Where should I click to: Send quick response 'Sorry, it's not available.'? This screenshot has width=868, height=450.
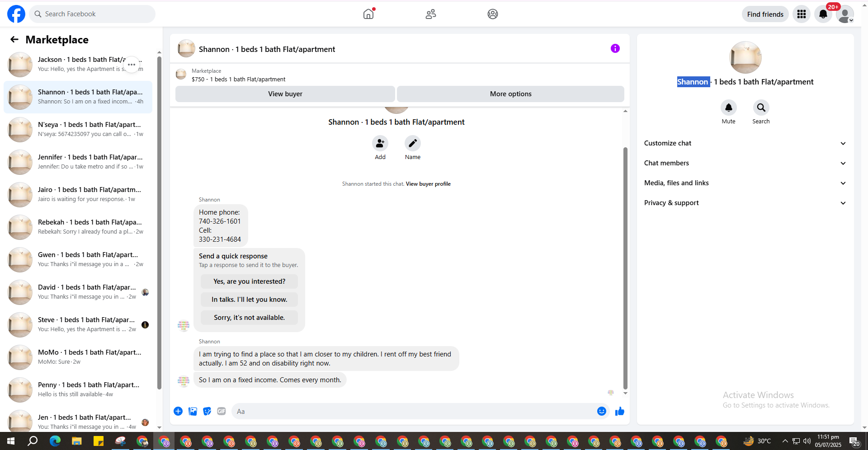click(x=249, y=318)
